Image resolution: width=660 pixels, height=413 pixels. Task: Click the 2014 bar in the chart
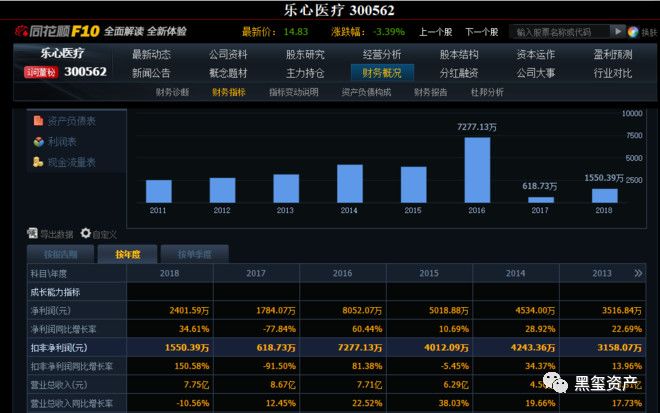(x=350, y=184)
